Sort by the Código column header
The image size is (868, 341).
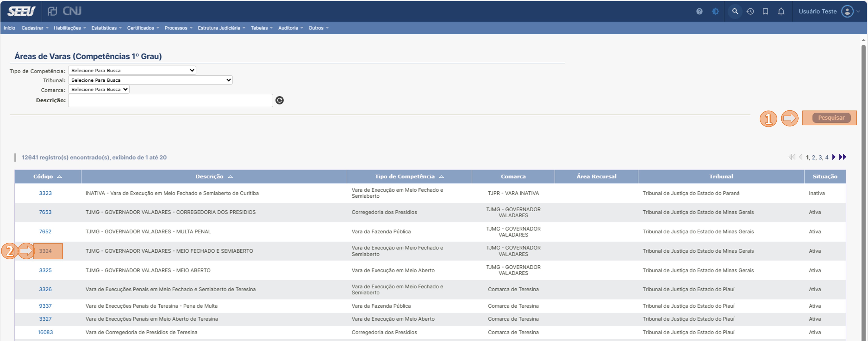tap(48, 176)
